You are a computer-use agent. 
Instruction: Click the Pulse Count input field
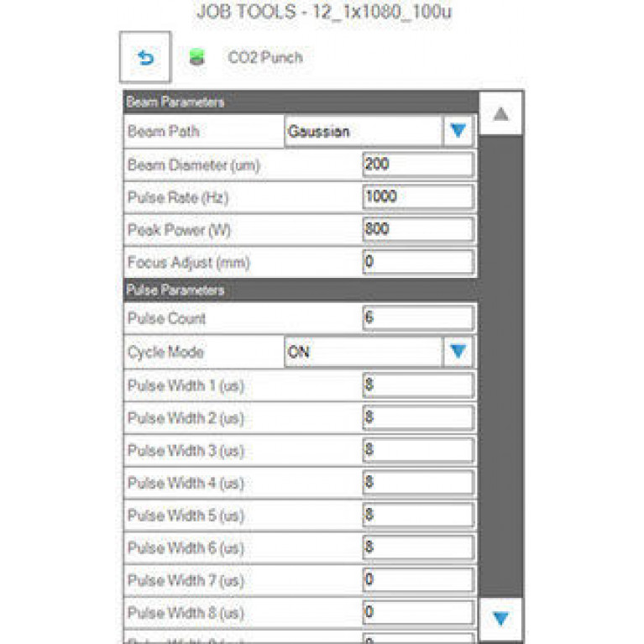[x=418, y=317]
